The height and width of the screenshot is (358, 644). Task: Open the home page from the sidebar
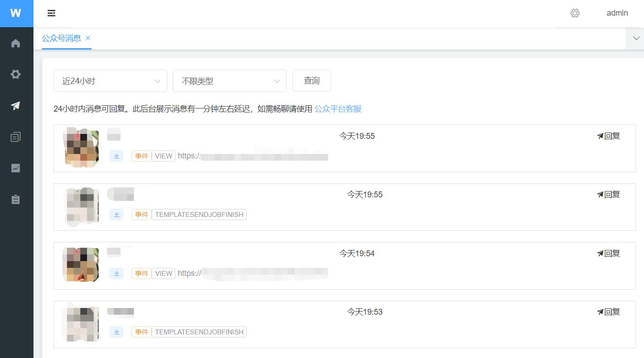pos(16,43)
